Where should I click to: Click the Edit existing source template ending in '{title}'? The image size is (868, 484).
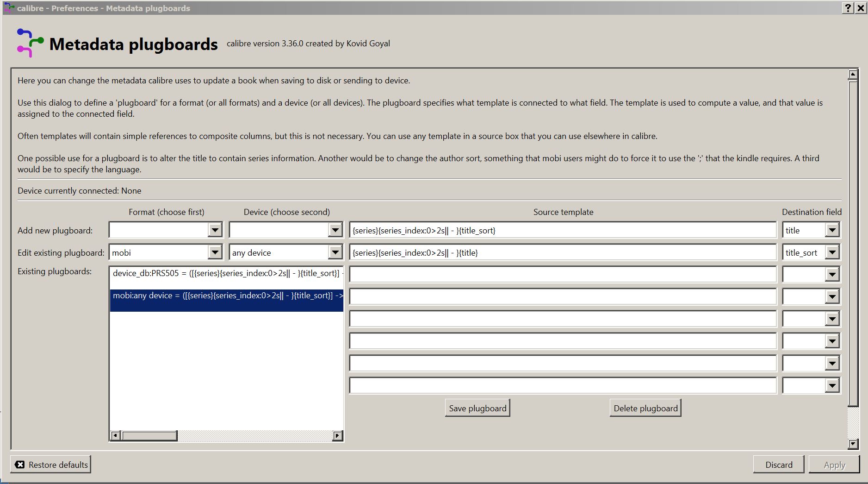563,252
